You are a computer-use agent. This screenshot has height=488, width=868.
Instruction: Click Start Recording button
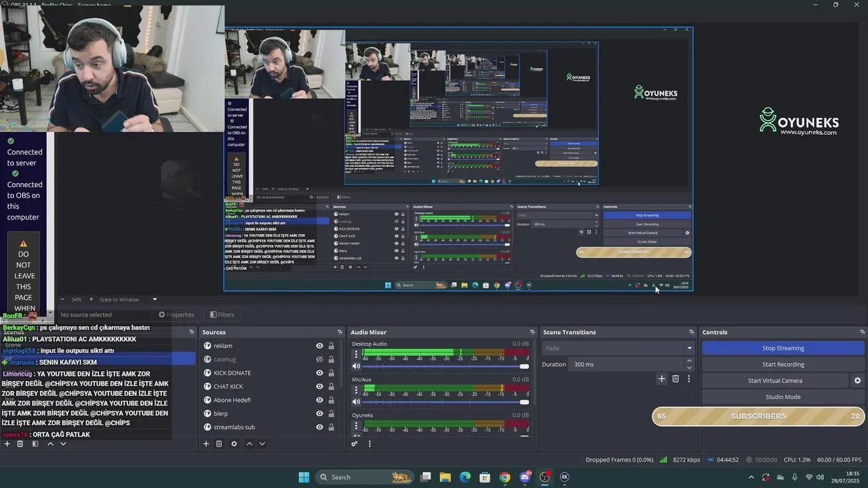pos(783,364)
